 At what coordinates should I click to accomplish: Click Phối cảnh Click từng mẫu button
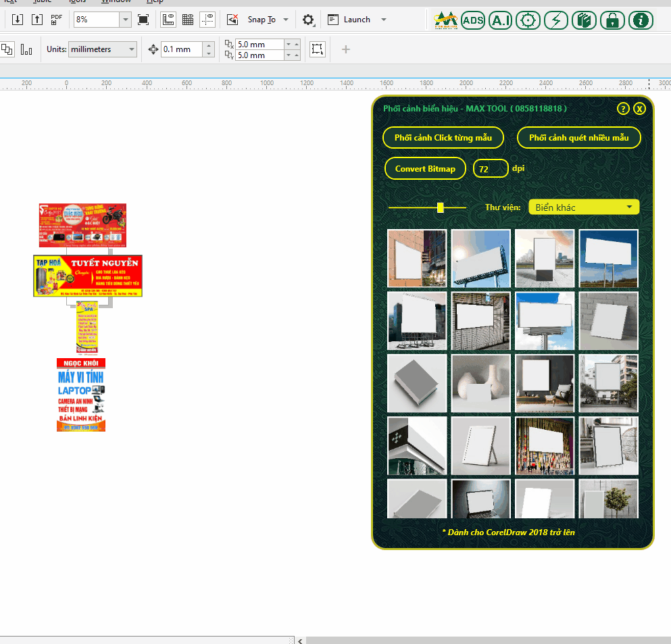coord(443,138)
